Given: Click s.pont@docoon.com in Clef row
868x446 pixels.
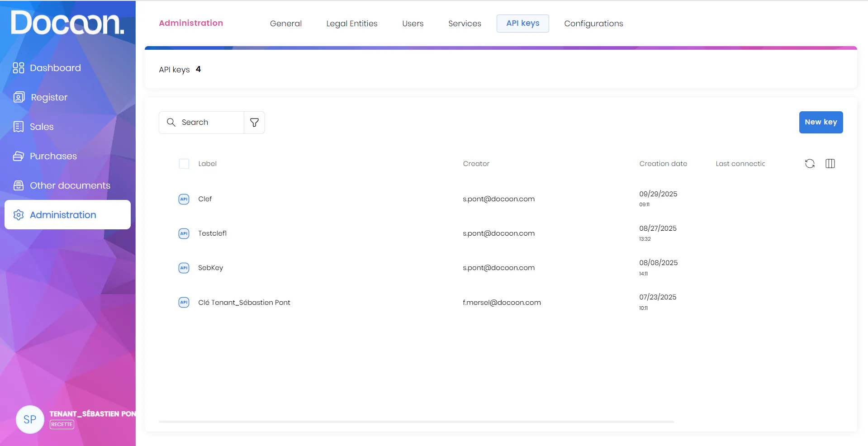Looking at the screenshot, I should 498,199.
